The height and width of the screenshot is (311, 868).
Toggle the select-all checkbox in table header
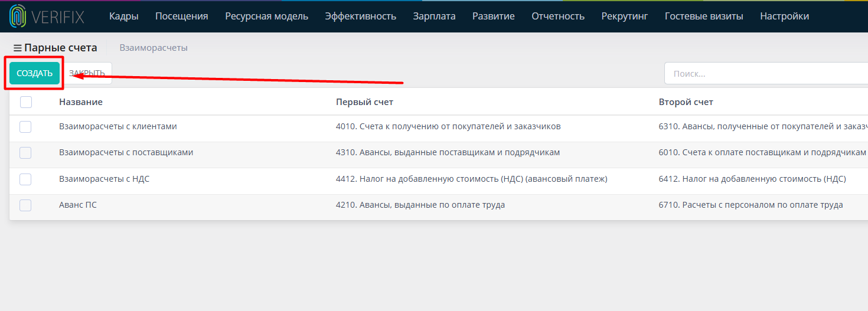tap(26, 102)
